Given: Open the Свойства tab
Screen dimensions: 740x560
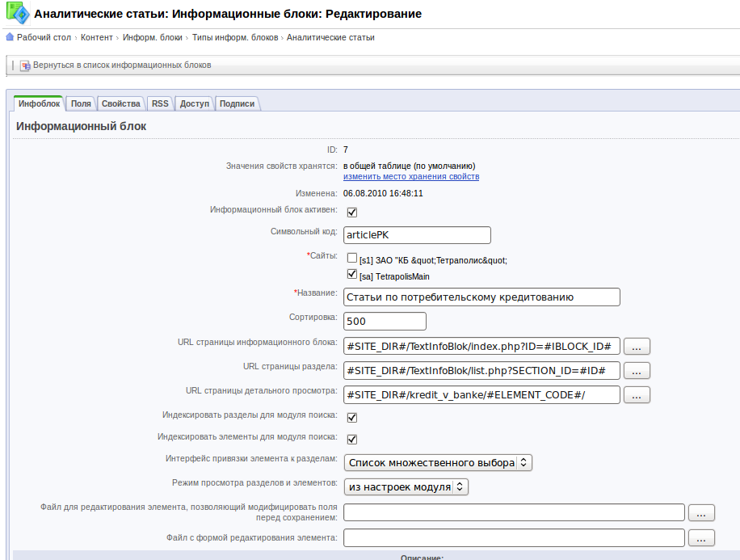Looking at the screenshot, I should point(121,103).
